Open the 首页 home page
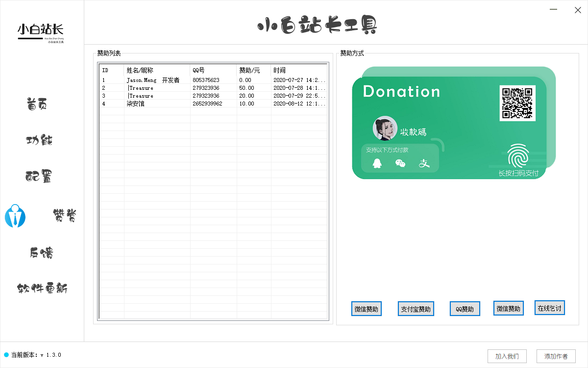 click(37, 105)
